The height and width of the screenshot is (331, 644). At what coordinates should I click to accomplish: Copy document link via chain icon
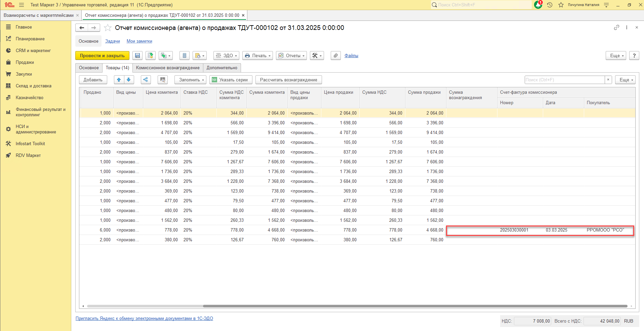(x=616, y=28)
